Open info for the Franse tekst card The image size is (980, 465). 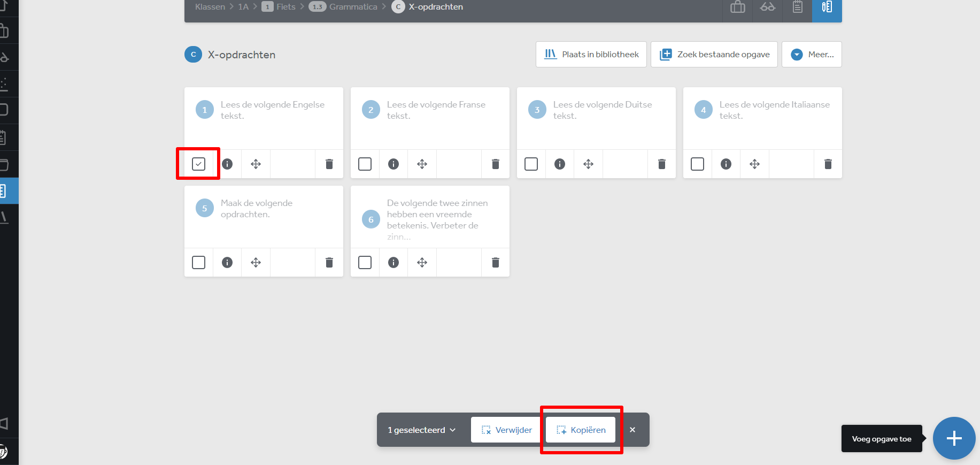coord(393,164)
